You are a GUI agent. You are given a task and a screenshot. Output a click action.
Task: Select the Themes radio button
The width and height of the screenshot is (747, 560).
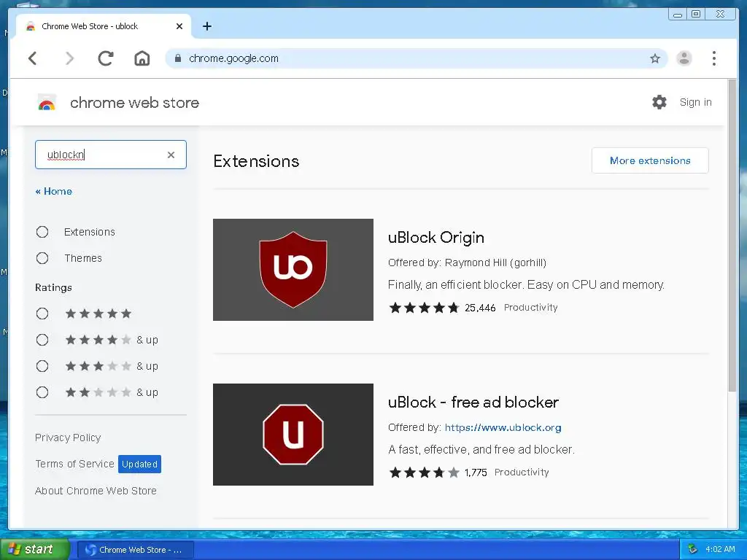tap(42, 258)
